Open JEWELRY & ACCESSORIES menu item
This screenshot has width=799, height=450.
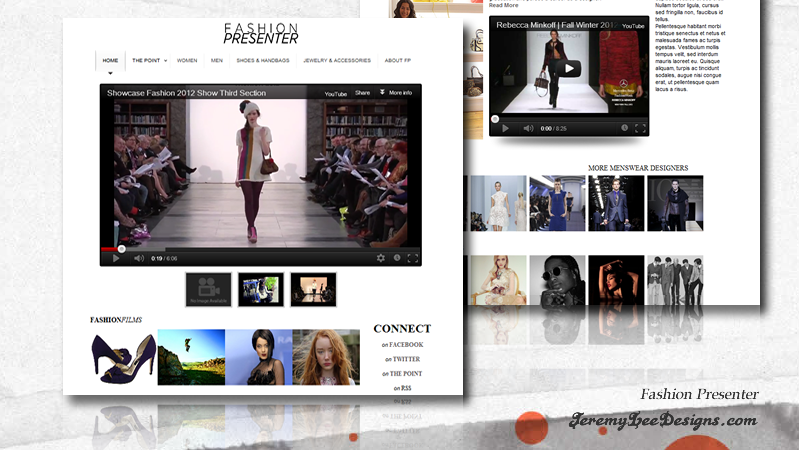tap(337, 60)
